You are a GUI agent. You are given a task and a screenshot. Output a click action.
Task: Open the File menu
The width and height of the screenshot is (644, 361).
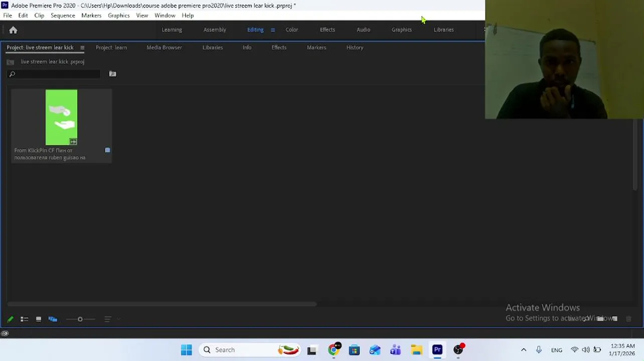[x=8, y=16]
